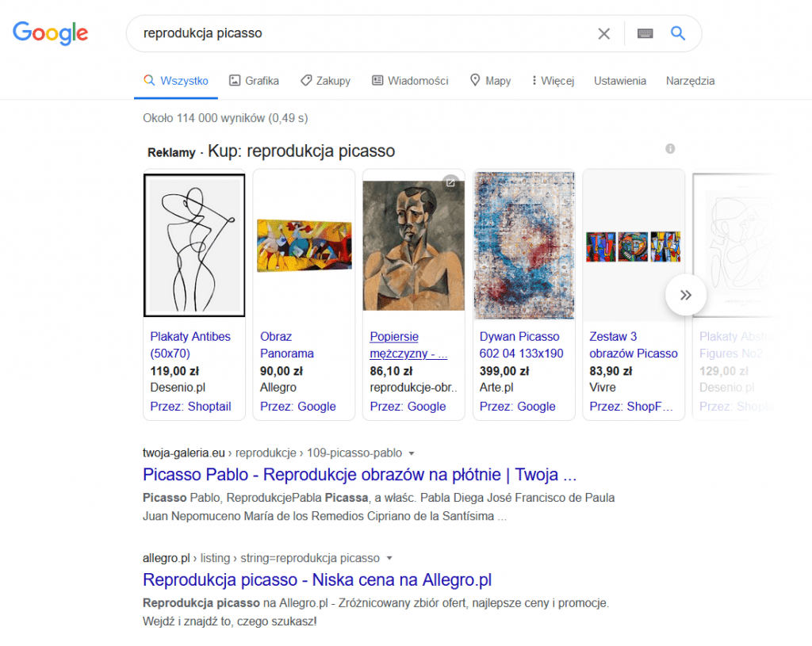The image size is (812, 646).
Task: Open the Zakupy tab
Action: [326, 81]
